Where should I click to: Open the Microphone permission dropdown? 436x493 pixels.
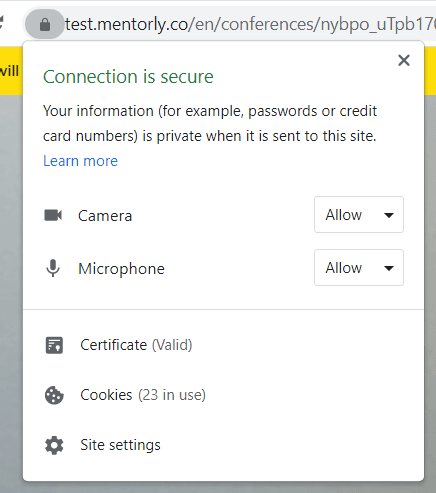(359, 268)
